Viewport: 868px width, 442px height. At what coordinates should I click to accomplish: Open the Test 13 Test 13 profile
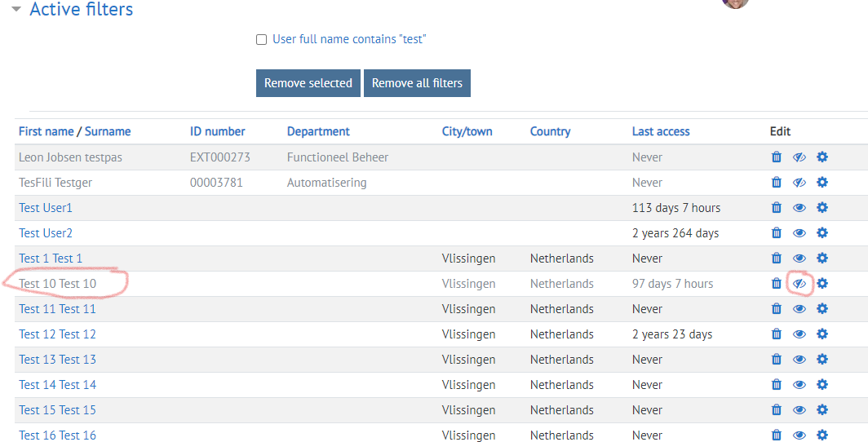click(x=57, y=360)
